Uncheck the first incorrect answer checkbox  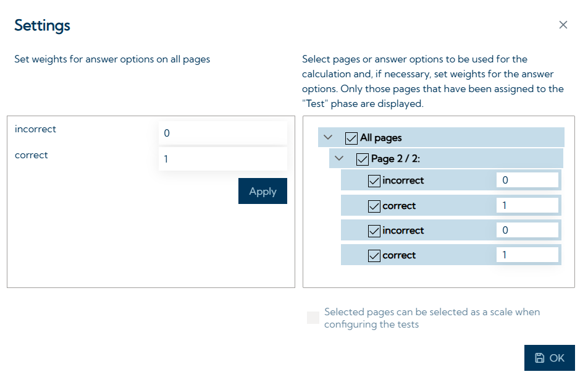(x=374, y=181)
